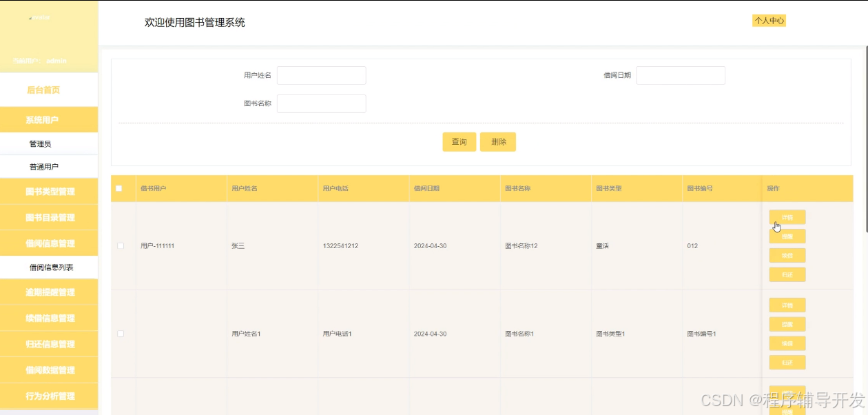Collapse the 借阅信息管理 sidebar section
This screenshot has height=415, width=868.
coord(50,243)
